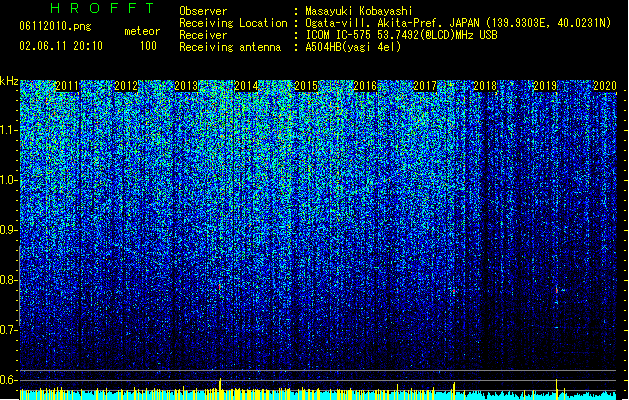Click the 1.1 frequency axis tick
This screenshot has height=400, width=629.
pos(9,130)
